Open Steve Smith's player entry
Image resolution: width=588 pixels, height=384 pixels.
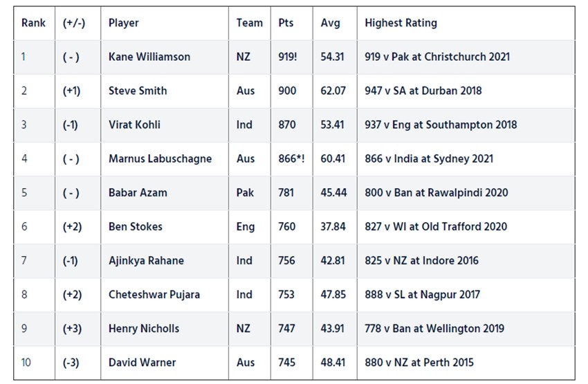[138, 91]
